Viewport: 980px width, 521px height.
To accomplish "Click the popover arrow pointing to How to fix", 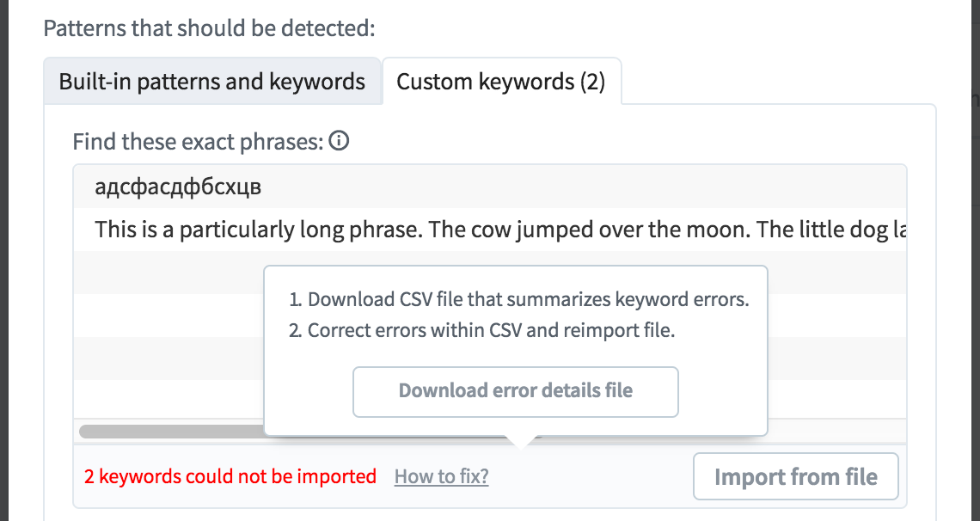I will (x=520, y=441).
